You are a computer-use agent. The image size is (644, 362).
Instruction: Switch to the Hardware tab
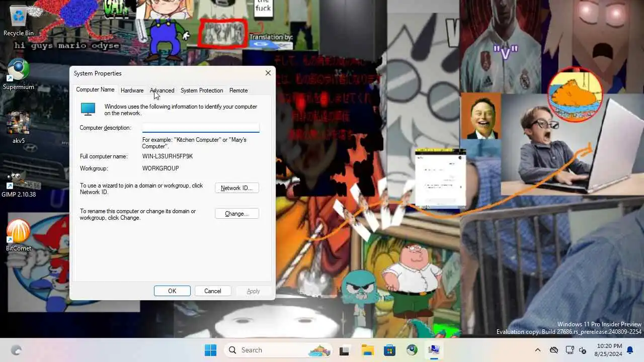[x=132, y=90]
